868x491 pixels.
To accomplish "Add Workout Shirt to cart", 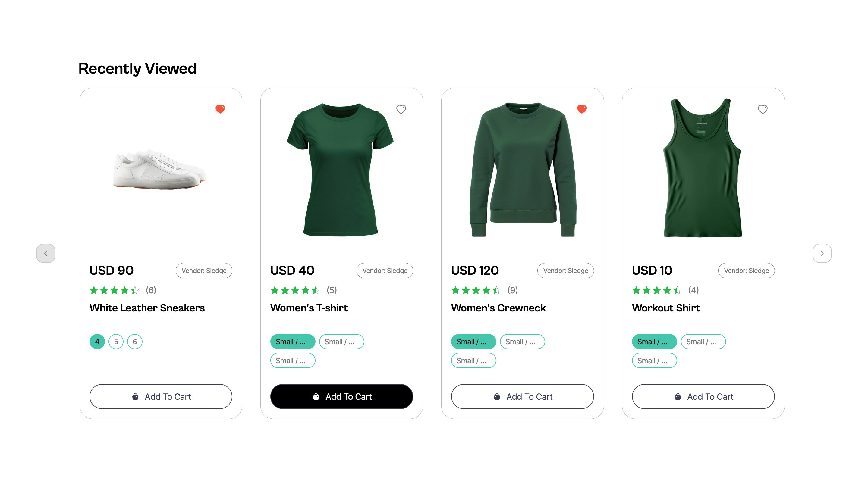I will [x=703, y=397].
